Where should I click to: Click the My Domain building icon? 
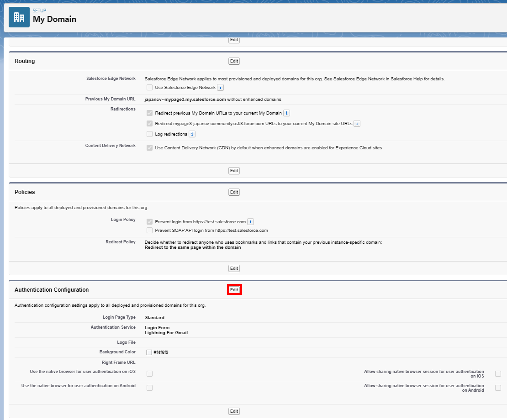19,17
